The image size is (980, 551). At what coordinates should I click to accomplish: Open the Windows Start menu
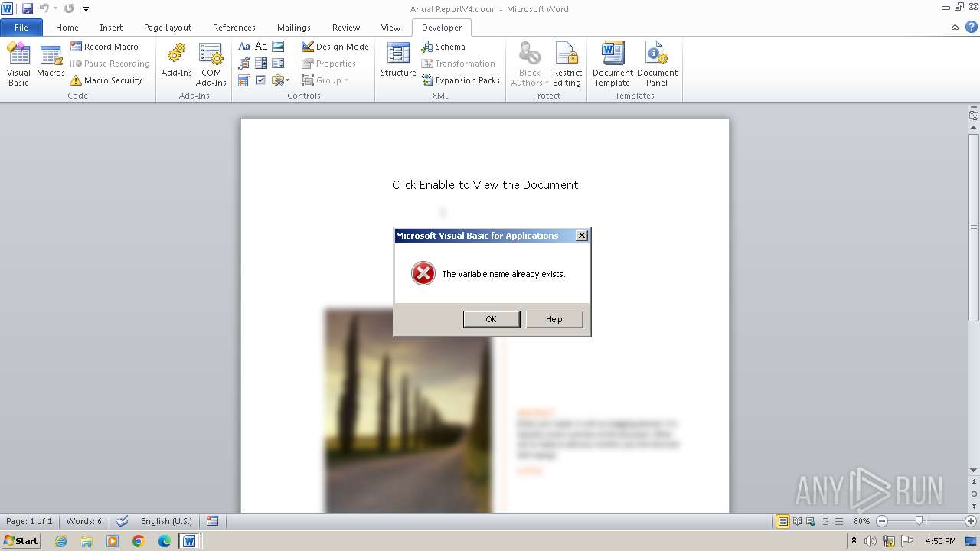(21, 541)
